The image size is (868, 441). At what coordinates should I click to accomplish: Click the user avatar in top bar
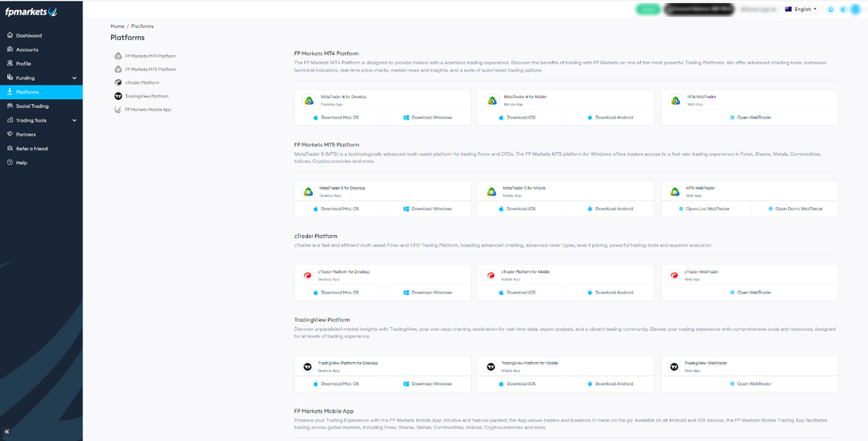[x=855, y=9]
